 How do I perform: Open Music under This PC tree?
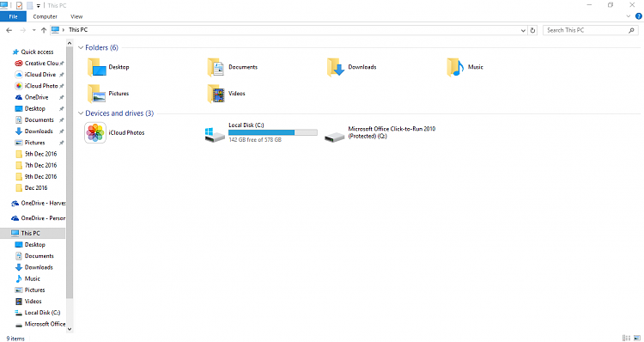coord(27,278)
